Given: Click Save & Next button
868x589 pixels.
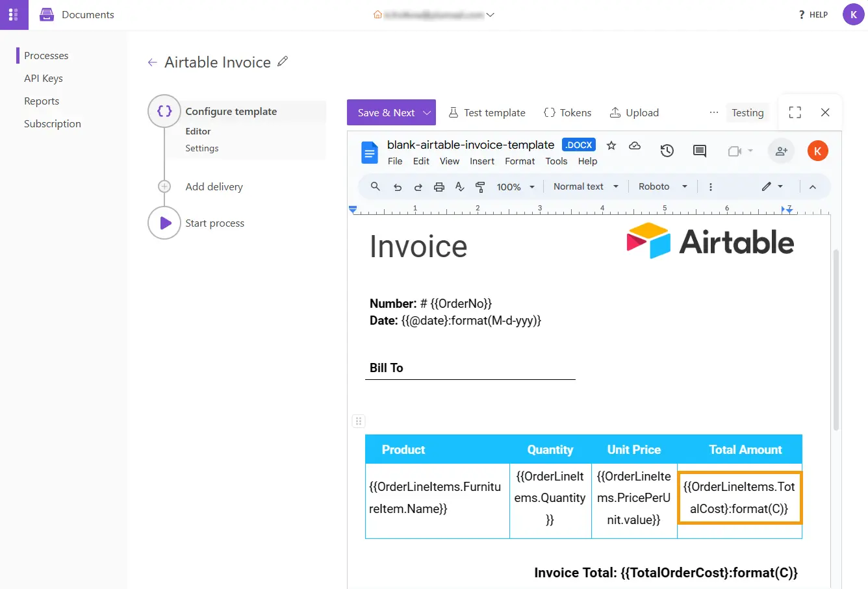Looking at the screenshot, I should pos(386,112).
